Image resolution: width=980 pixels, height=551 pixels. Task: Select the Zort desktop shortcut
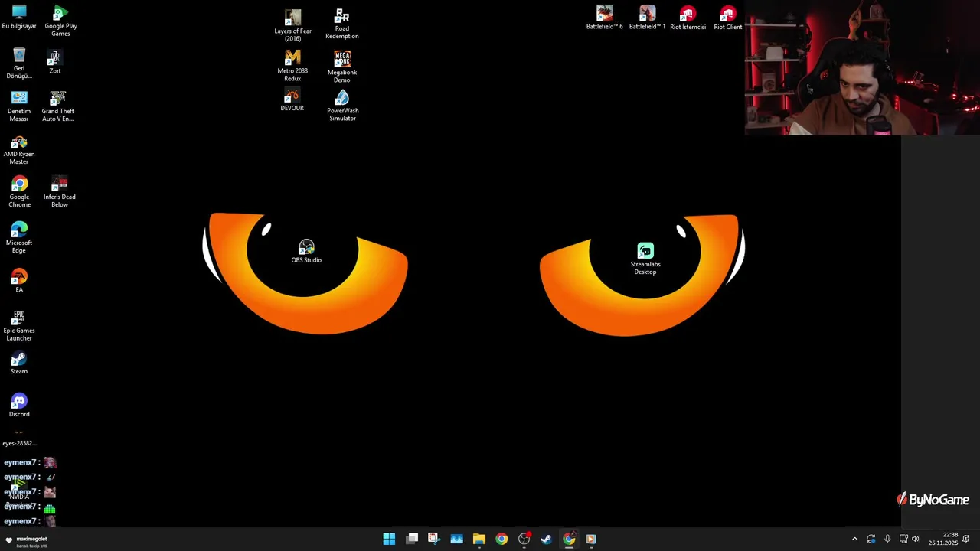click(54, 63)
